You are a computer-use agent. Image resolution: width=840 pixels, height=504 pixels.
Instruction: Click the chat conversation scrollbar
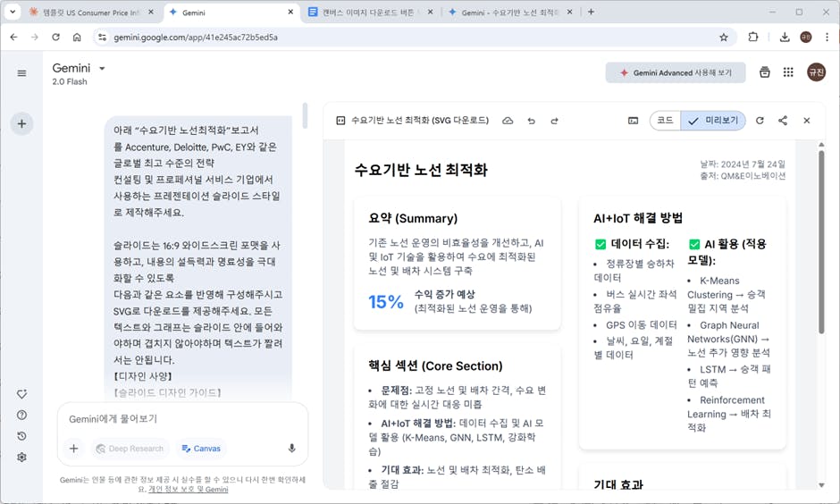305,115
